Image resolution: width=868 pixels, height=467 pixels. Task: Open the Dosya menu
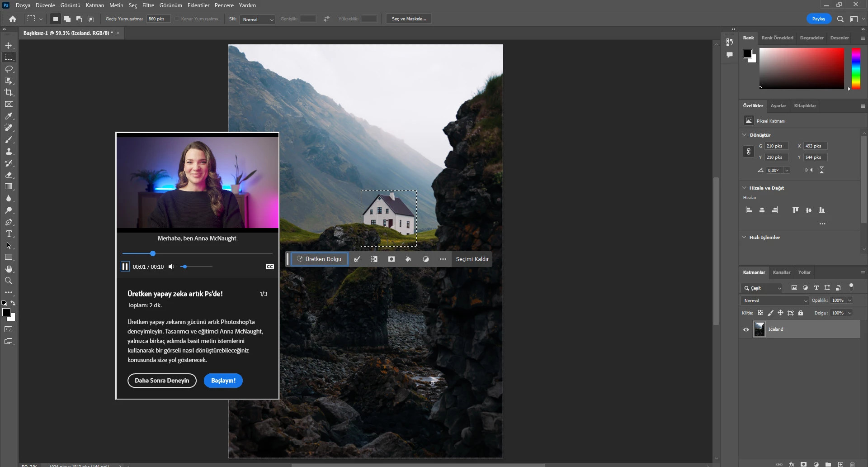pyautogui.click(x=23, y=5)
